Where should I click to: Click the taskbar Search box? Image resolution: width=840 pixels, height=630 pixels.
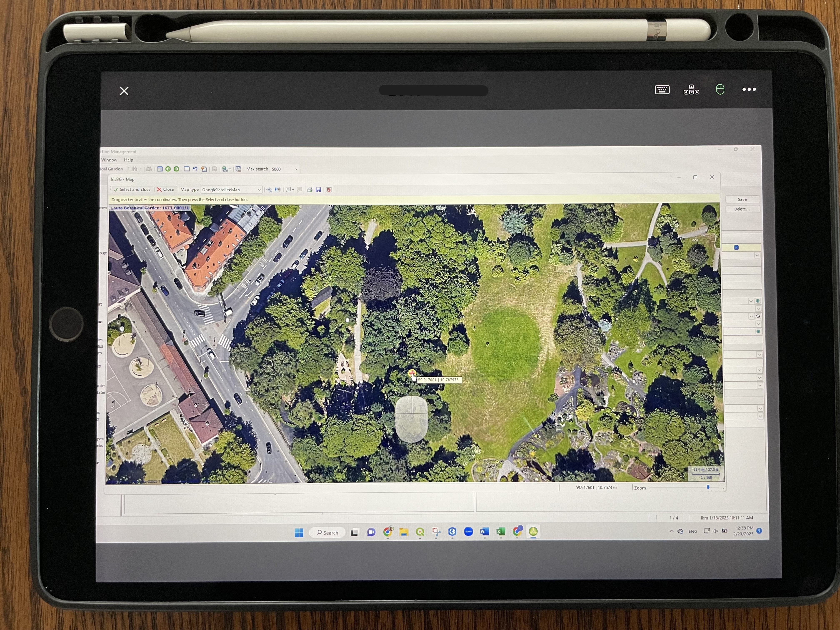pos(327,532)
